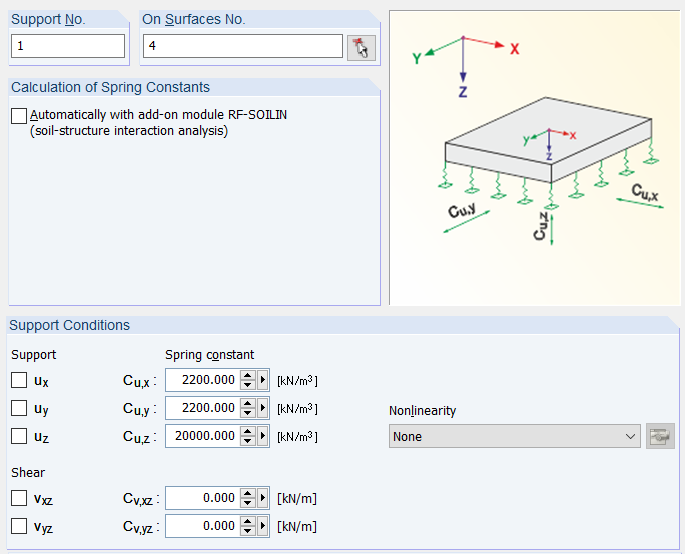685x554 pixels.
Task: Enable the vxz shear checkbox
Action: point(19,498)
